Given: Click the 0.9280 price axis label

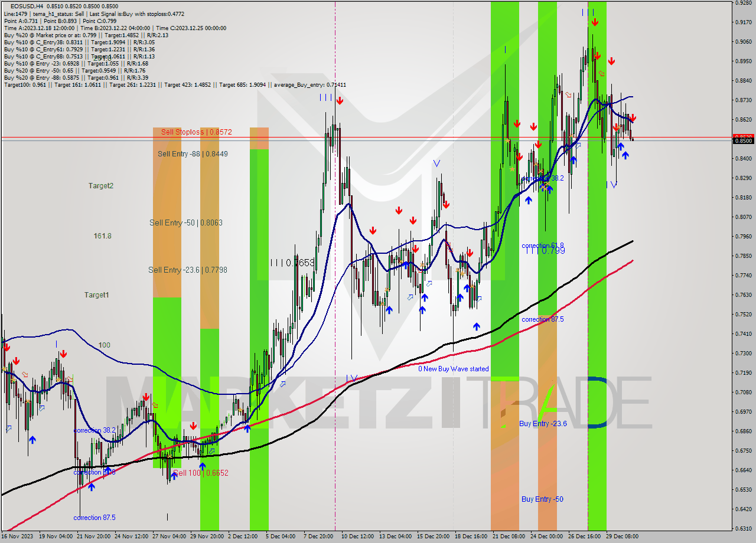Looking at the screenshot, I should [743, 3].
